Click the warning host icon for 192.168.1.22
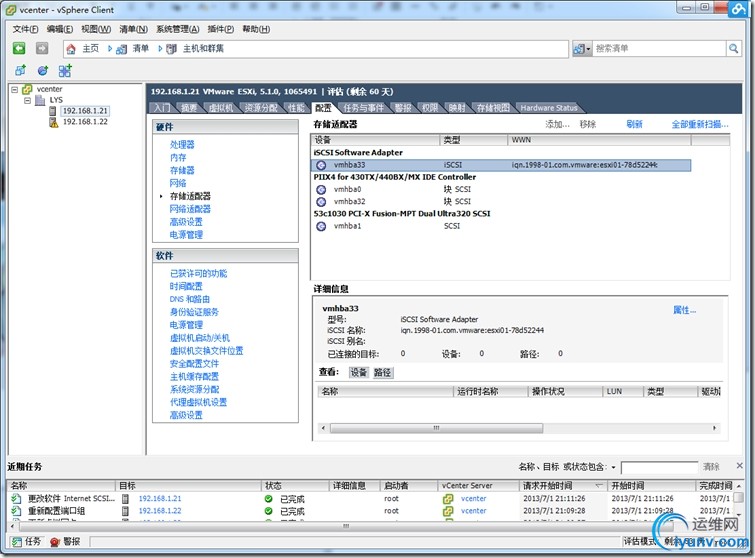 coord(53,122)
